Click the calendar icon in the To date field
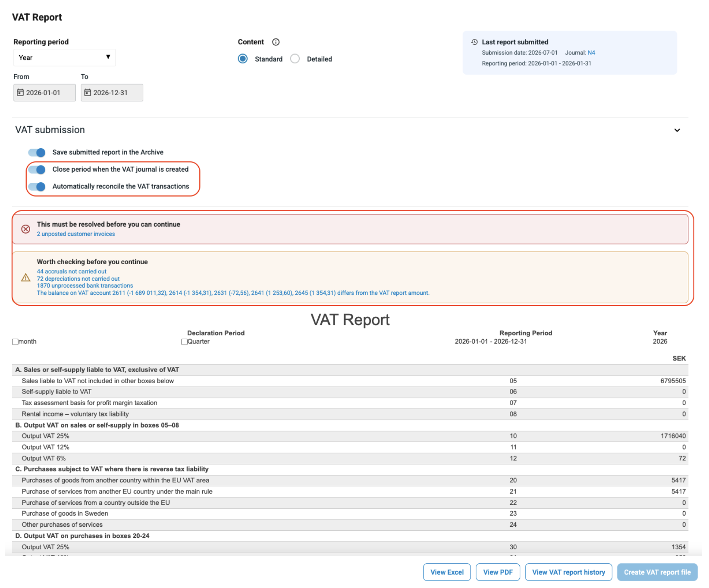The image size is (709, 588). point(88,93)
